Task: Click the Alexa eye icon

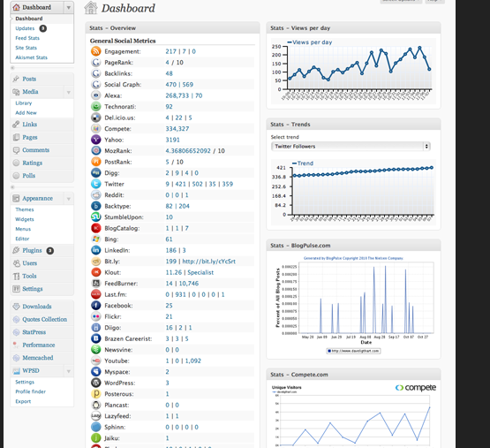Action: pos(96,95)
